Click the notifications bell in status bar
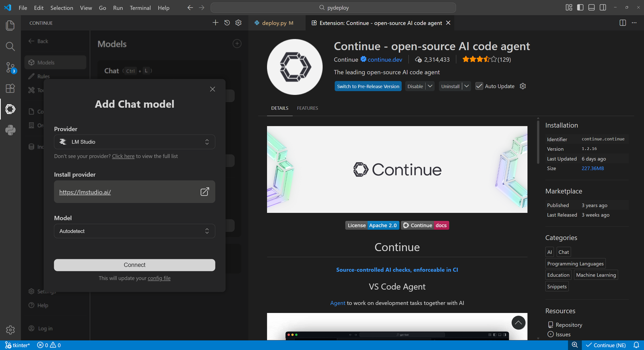The height and width of the screenshot is (350, 644). [636, 345]
